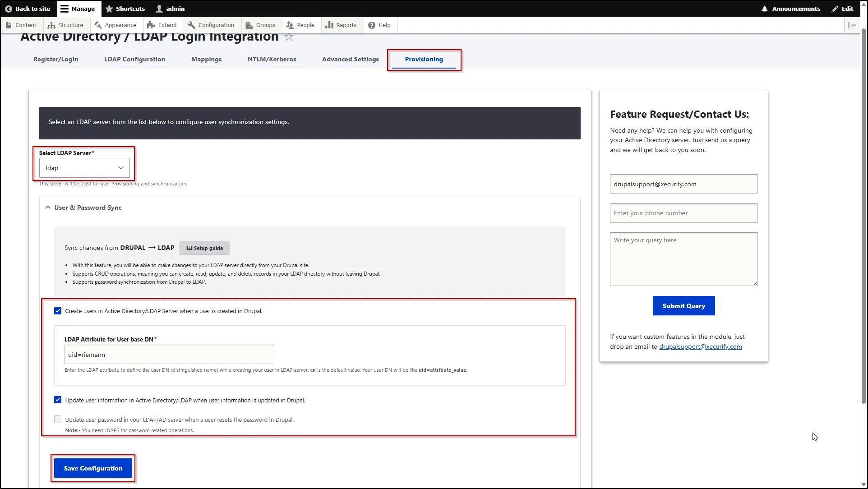Click the Extend puzzle icon
The height and width of the screenshot is (489, 868).
tap(151, 25)
